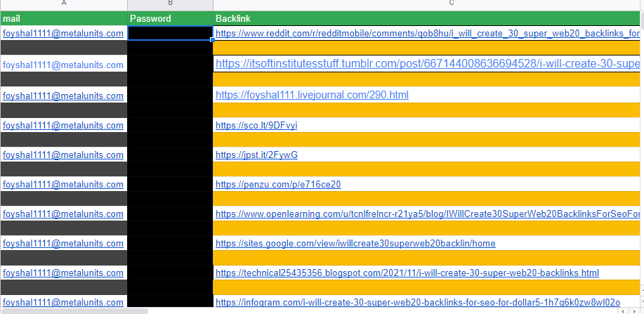Select column A header
The height and width of the screenshot is (314, 644).
(64, 4)
